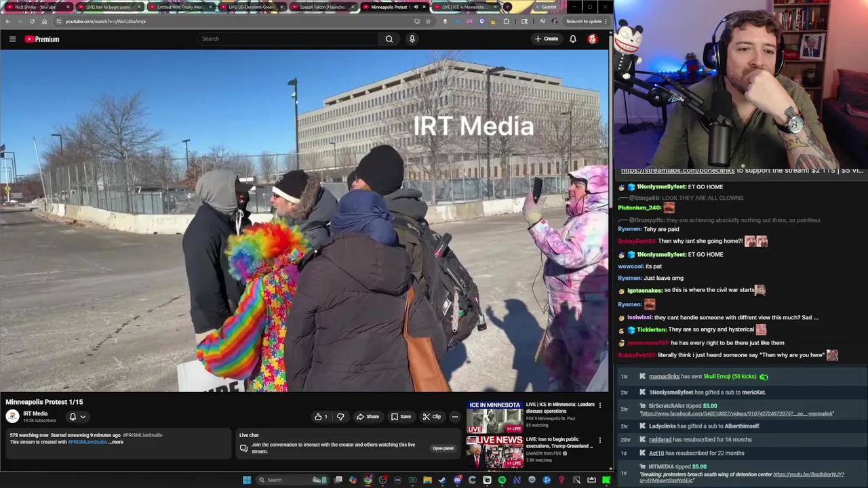
Task: Open a new browser tab
Action: 507,7
